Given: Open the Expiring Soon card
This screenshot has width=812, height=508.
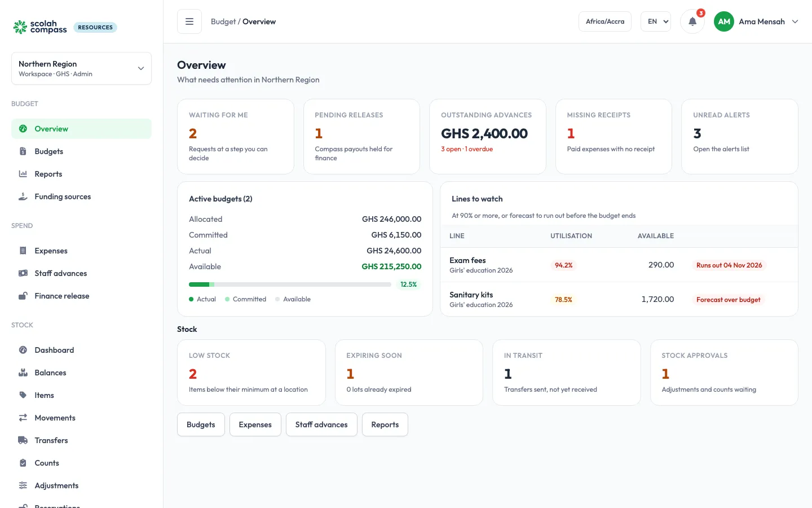Looking at the screenshot, I should click(x=409, y=373).
